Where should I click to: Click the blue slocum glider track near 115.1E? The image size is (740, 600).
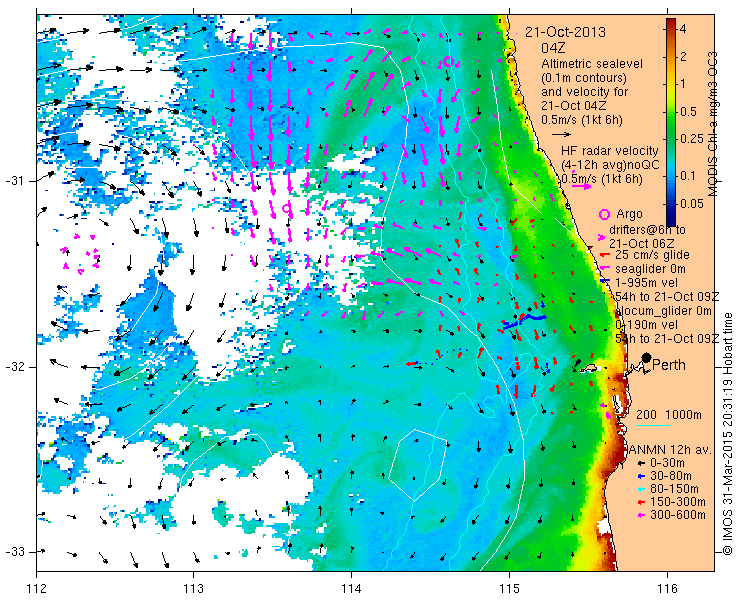(x=524, y=321)
